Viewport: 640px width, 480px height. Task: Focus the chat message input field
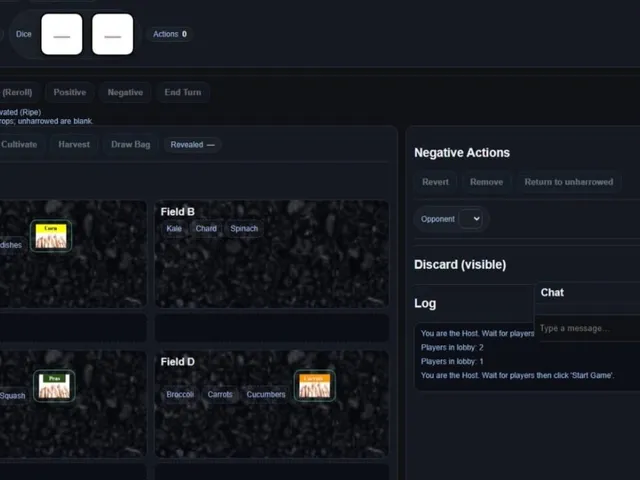pos(588,328)
